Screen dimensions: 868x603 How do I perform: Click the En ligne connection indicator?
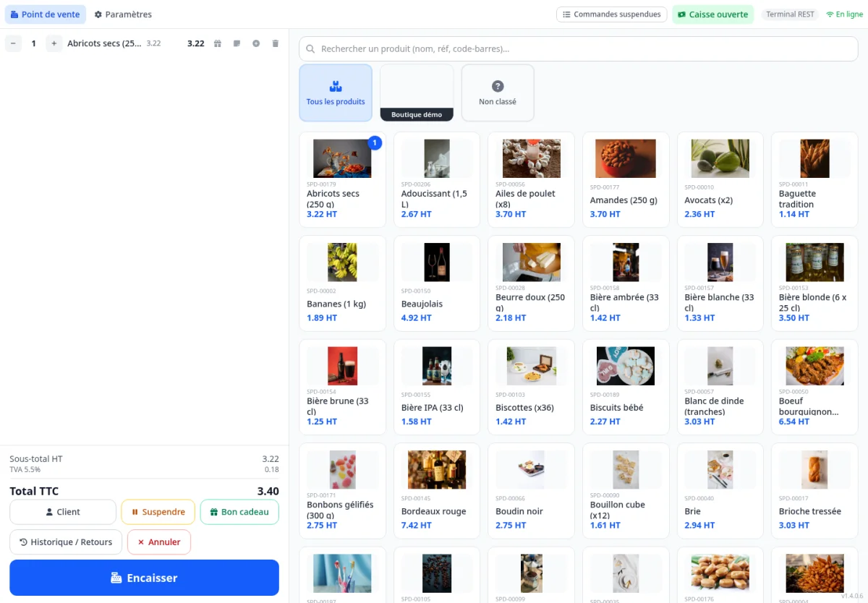coord(844,14)
